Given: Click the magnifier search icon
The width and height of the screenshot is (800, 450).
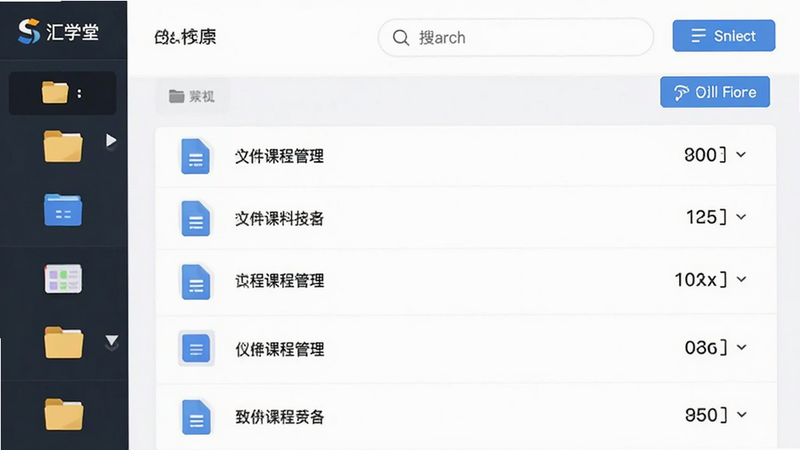Looking at the screenshot, I should pos(401,37).
